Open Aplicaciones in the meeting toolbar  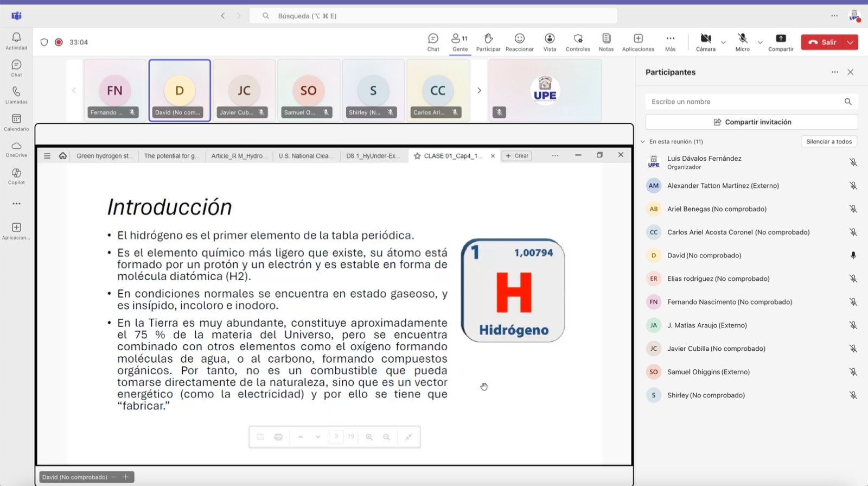(638, 42)
